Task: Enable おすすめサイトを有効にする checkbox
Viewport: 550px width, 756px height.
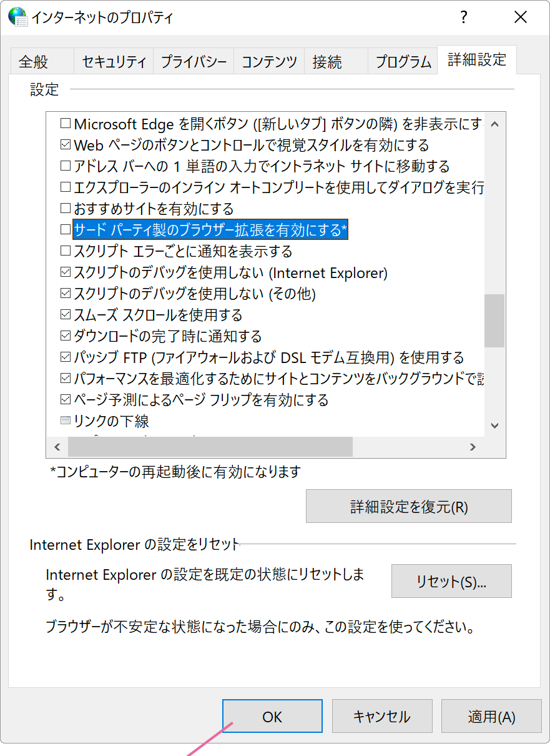Action: 65,209
